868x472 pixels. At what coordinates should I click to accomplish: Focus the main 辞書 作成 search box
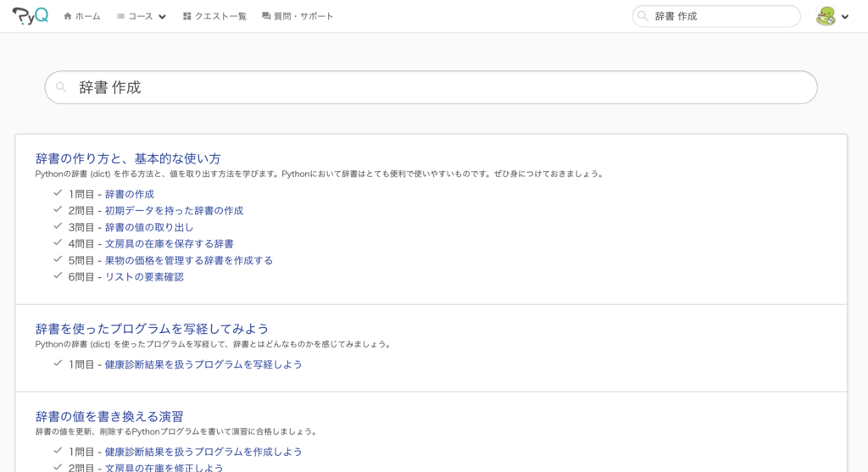tap(431, 87)
